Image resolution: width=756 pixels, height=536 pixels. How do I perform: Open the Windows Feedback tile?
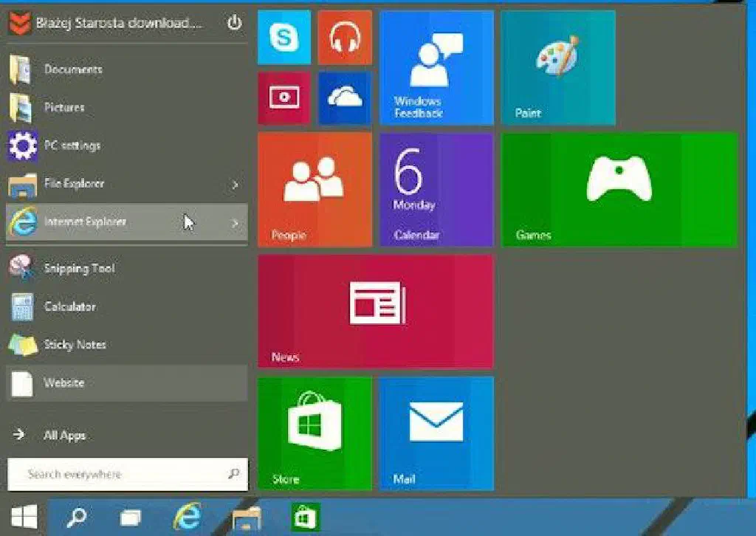point(436,68)
